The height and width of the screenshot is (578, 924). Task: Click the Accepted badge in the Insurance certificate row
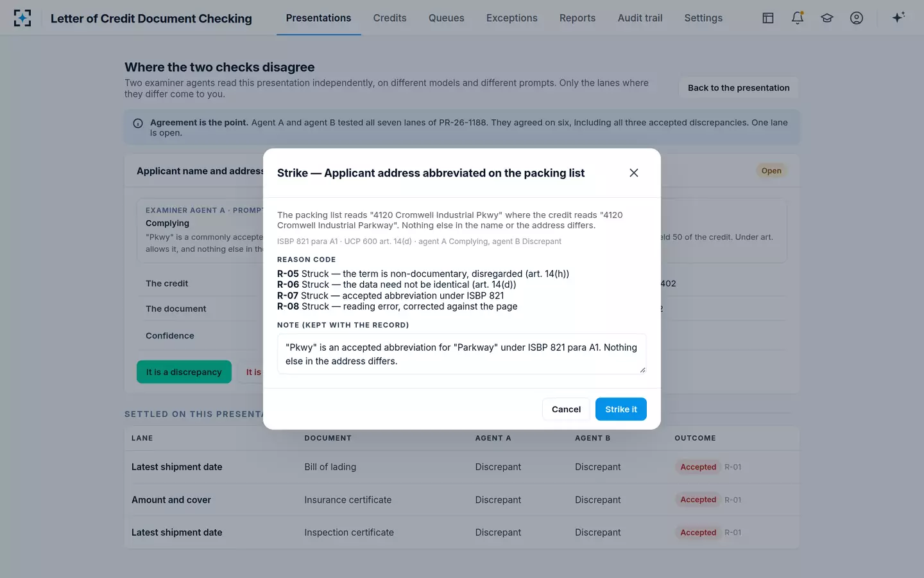click(x=698, y=500)
